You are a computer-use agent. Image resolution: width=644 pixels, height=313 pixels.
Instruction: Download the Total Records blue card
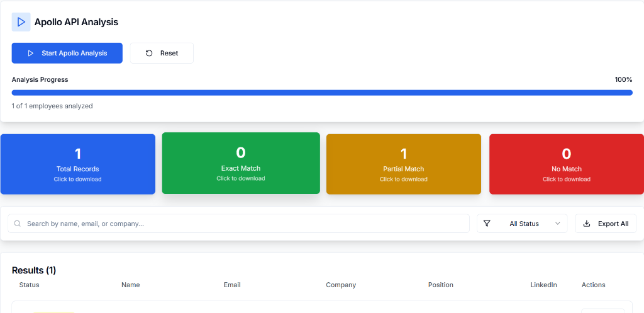(x=78, y=164)
